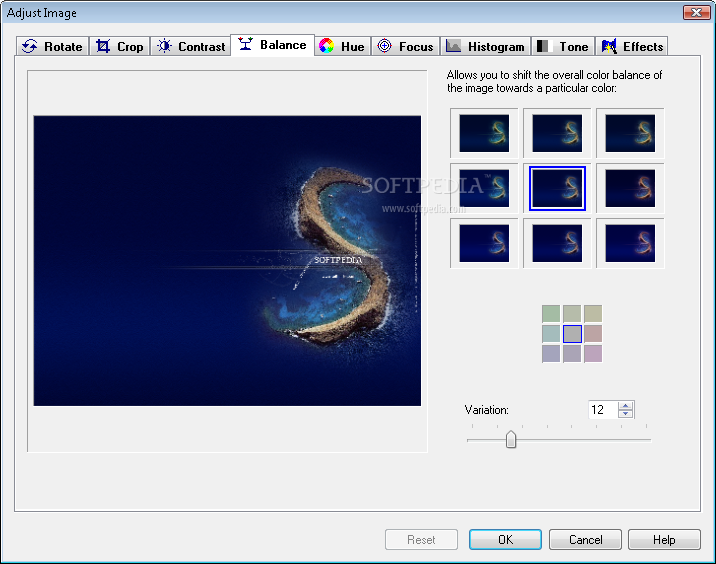Viewport: 716px width, 564px height.
Task: Decrease Variation with the down arrow
Action: coord(626,413)
